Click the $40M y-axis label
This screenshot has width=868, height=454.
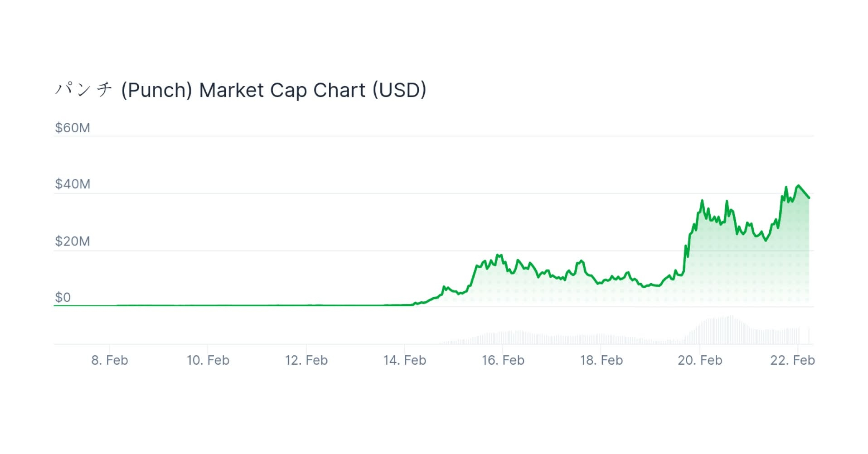pos(73,184)
